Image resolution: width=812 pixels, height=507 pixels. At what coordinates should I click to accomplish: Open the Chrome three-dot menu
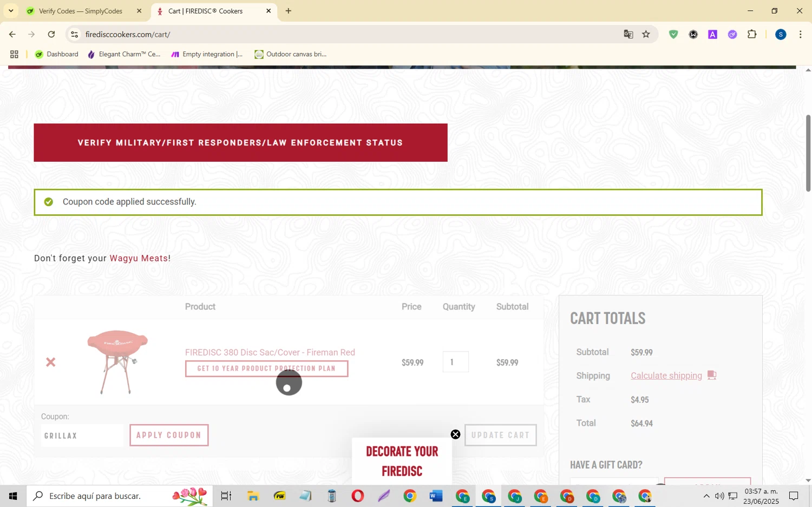tap(800, 34)
